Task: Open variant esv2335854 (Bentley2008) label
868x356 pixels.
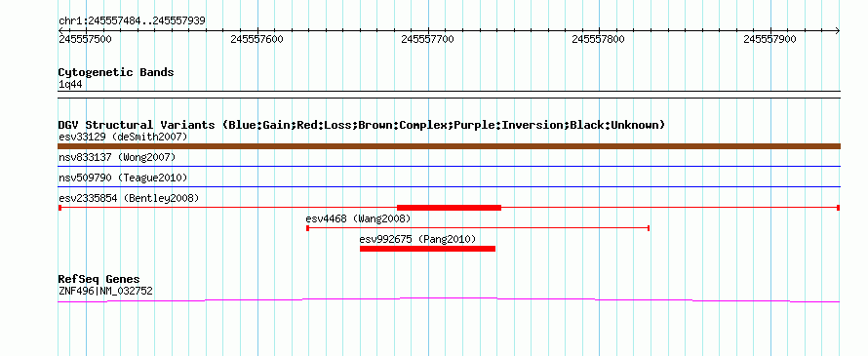Action: [129, 198]
